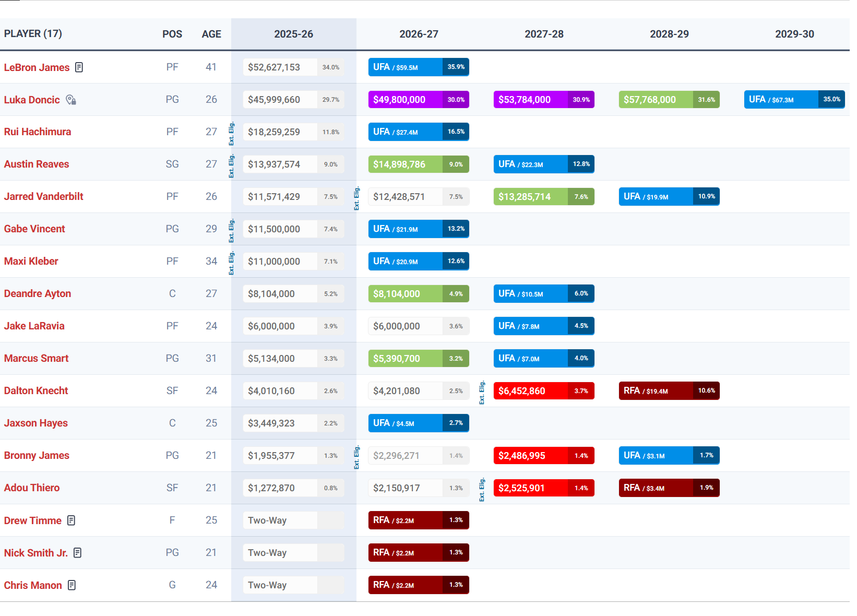Image resolution: width=857 pixels, height=616 pixels.
Task: Click Maxi Kleber's UFA / $20.9M cell
Action: (419, 262)
